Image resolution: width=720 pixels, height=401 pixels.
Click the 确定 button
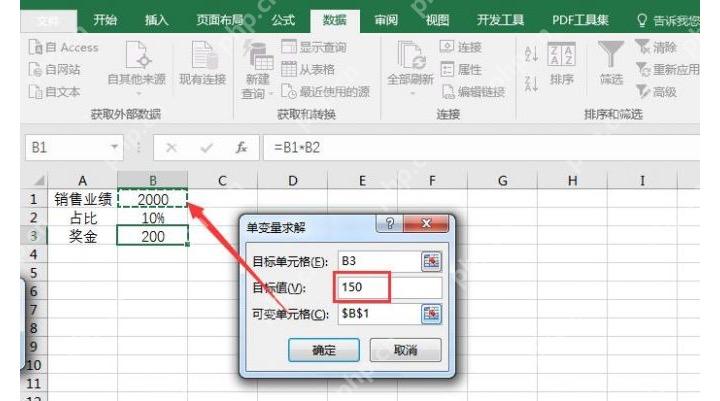pyautogui.click(x=324, y=350)
